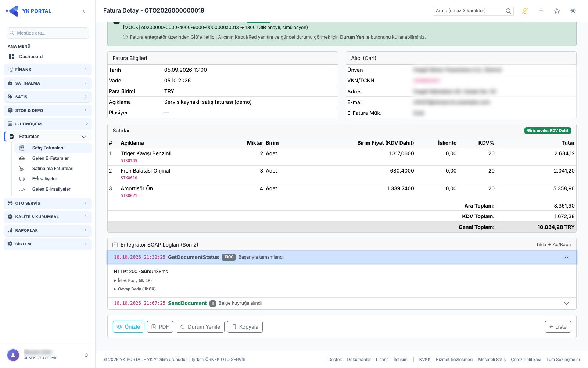
Task: Open Satınalma Faturaları page
Action: click(x=53, y=169)
